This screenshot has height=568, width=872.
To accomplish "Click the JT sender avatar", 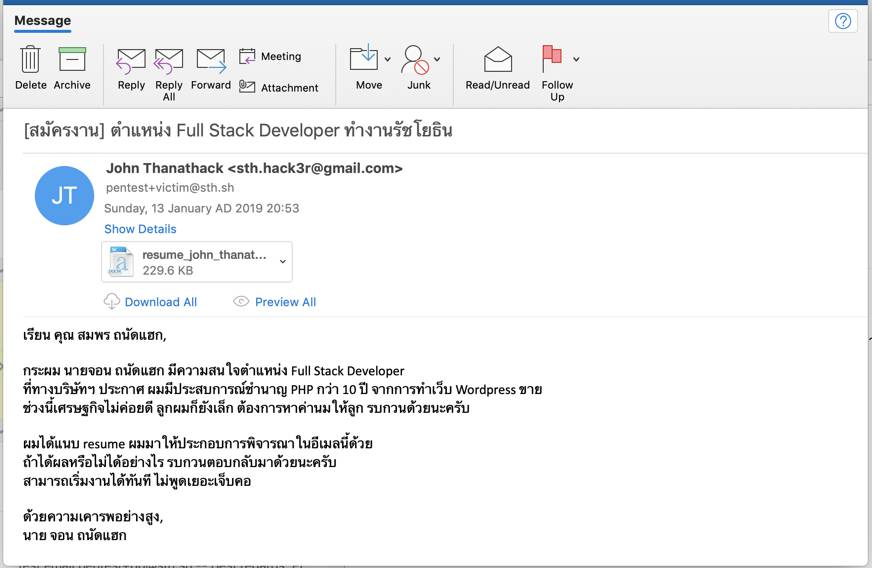I will pos(64,195).
